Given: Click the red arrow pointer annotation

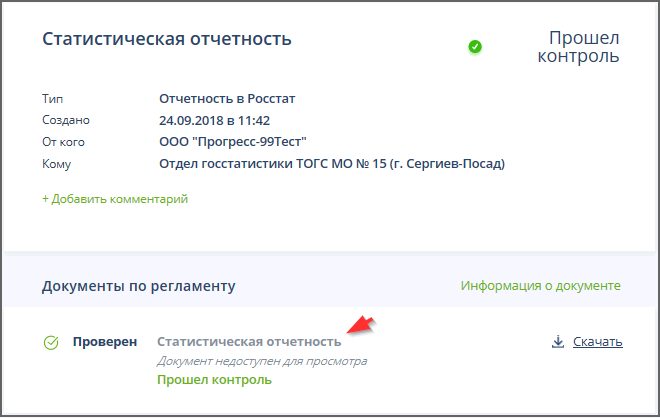Looking at the screenshot, I should [360, 325].
